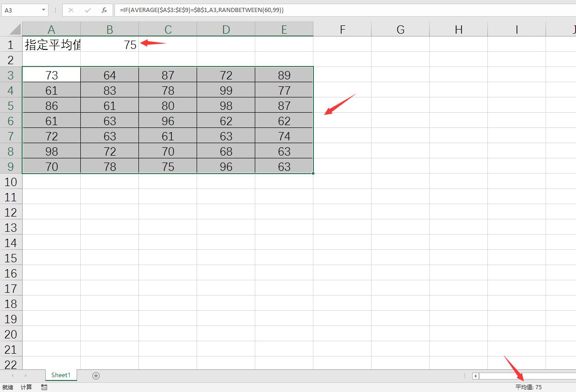Click cell A5 with value 86

(51, 105)
